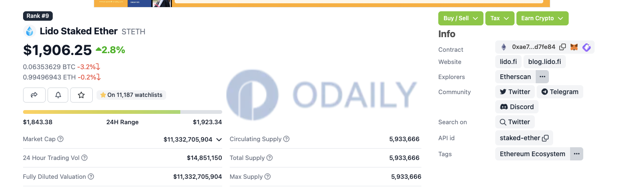Image resolution: width=644 pixels, height=191 pixels.
Task: Show more explorers beside Etherscan
Action: pyautogui.click(x=542, y=77)
